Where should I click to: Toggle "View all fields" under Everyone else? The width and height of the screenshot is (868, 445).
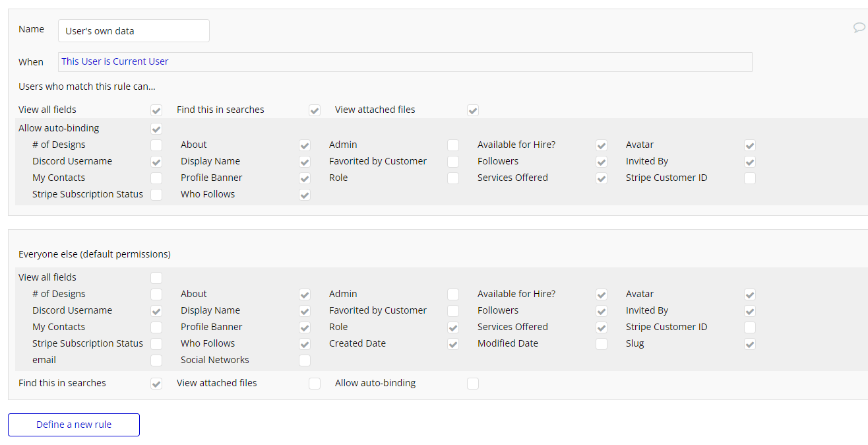click(156, 278)
